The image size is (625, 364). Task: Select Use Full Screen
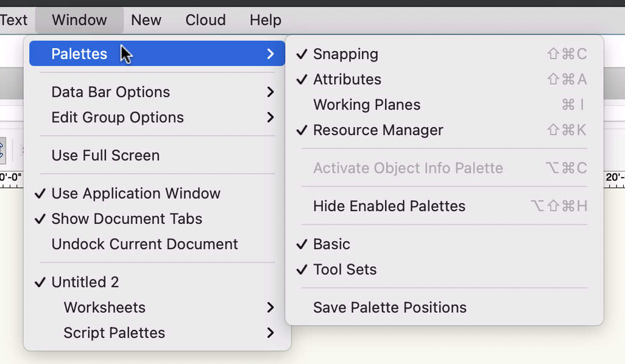coord(105,155)
